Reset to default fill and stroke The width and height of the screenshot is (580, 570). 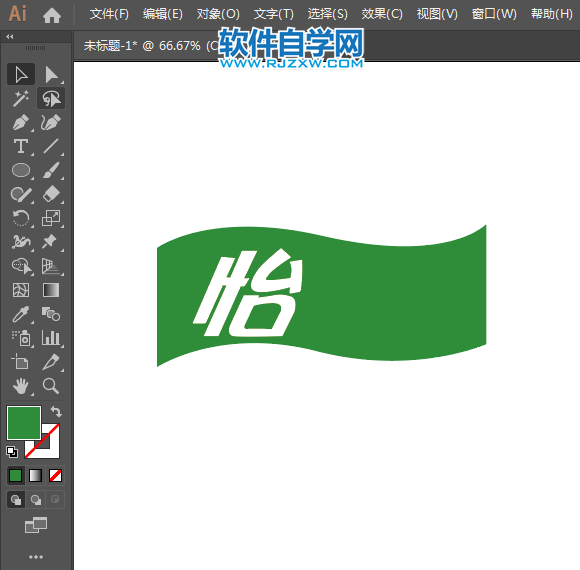[x=12, y=452]
